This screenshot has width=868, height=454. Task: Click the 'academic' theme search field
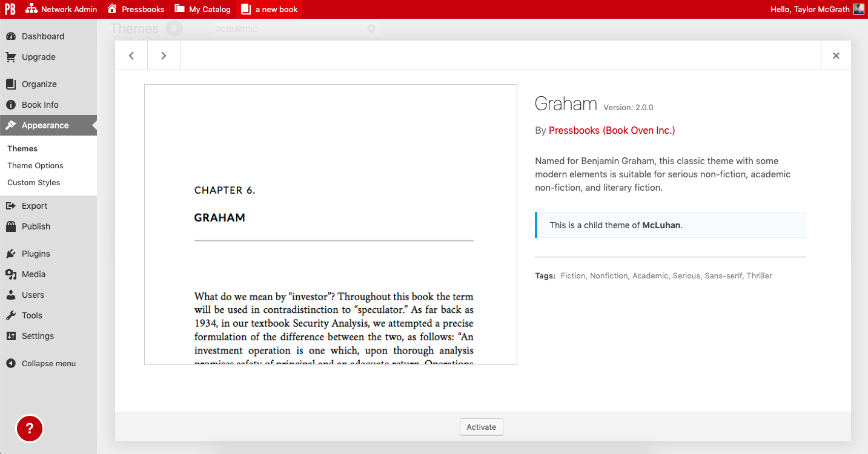click(295, 28)
